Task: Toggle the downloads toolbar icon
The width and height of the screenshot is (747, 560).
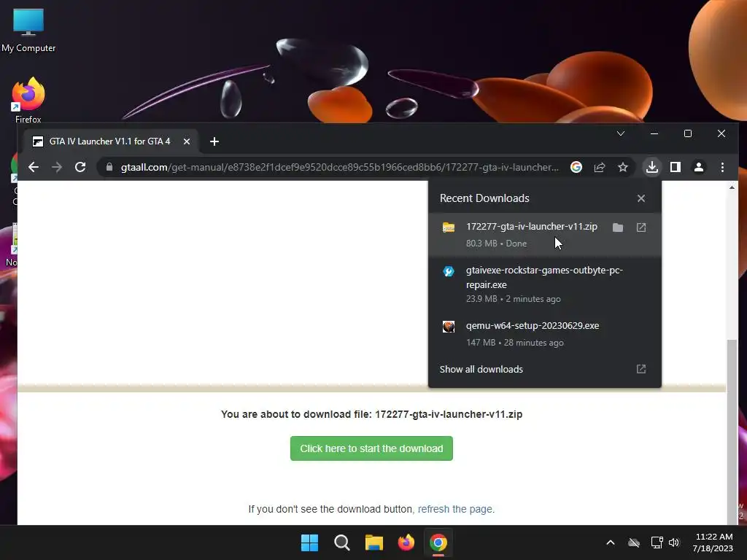Action: click(x=651, y=167)
